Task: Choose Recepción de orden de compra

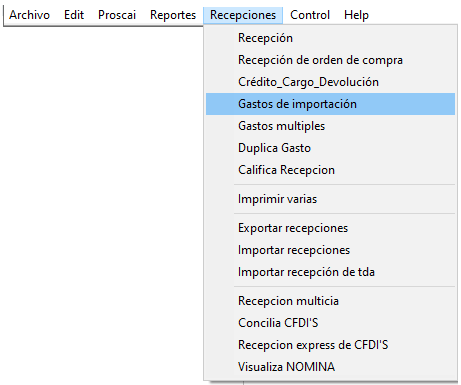Action: 330,60
